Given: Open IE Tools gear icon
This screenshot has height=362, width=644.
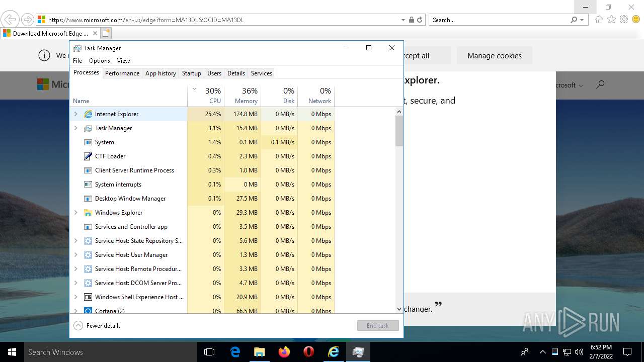Looking at the screenshot, I should 624,20.
